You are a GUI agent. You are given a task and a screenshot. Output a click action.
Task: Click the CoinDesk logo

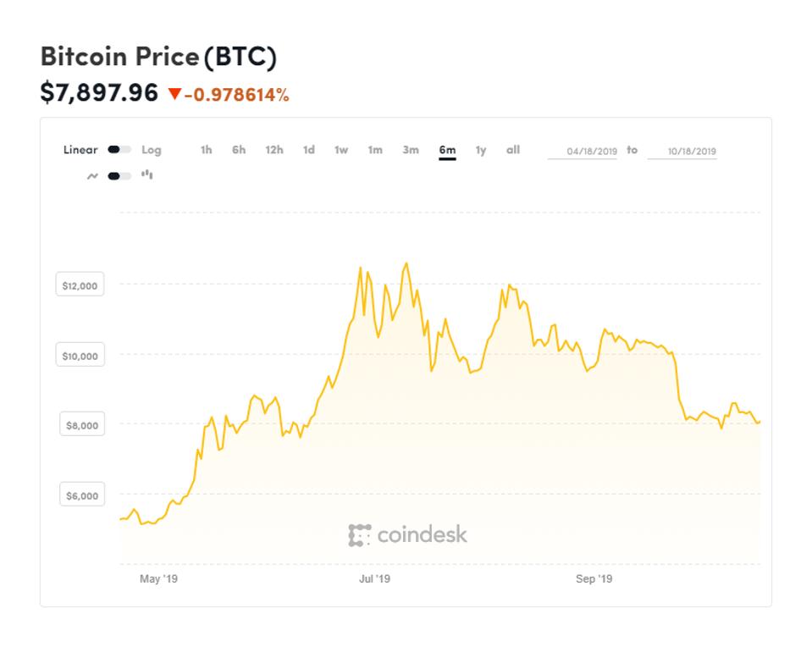(407, 535)
